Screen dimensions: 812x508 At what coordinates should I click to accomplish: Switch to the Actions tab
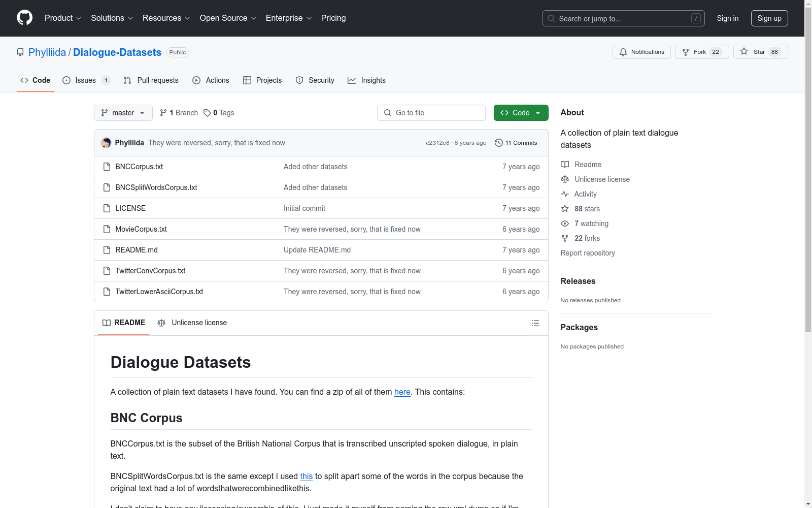pyautogui.click(x=211, y=80)
